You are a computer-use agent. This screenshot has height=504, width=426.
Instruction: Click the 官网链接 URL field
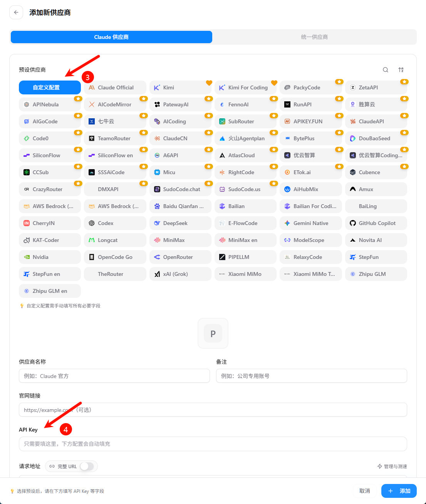(213, 410)
